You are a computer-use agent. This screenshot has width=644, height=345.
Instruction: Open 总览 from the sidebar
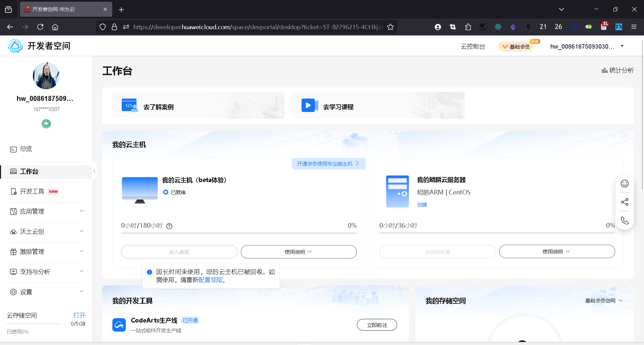coord(25,149)
